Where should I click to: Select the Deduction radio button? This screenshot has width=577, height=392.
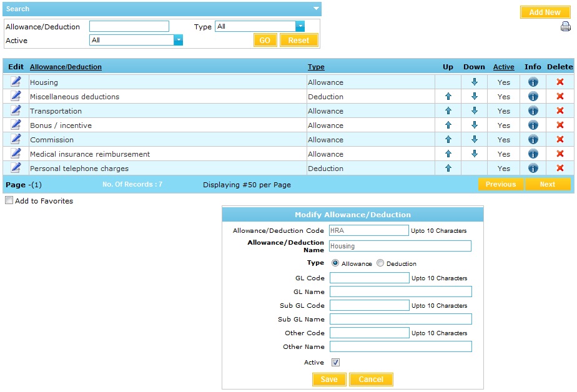380,263
